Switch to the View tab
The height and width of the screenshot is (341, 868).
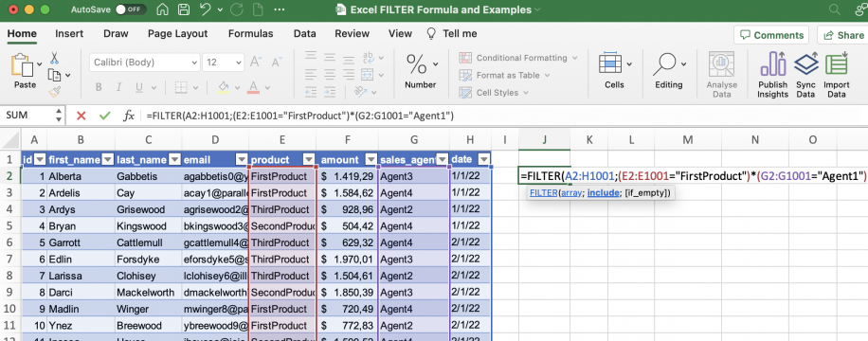pos(400,34)
